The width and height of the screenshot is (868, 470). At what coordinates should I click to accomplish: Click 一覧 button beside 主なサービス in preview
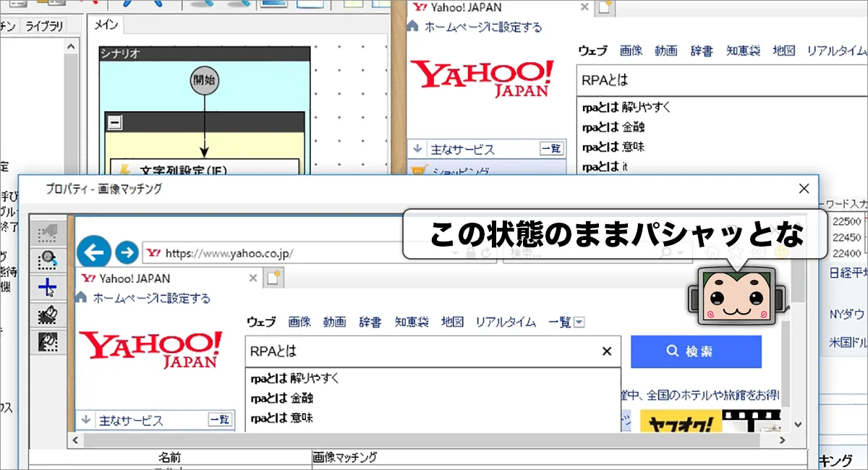click(220, 420)
